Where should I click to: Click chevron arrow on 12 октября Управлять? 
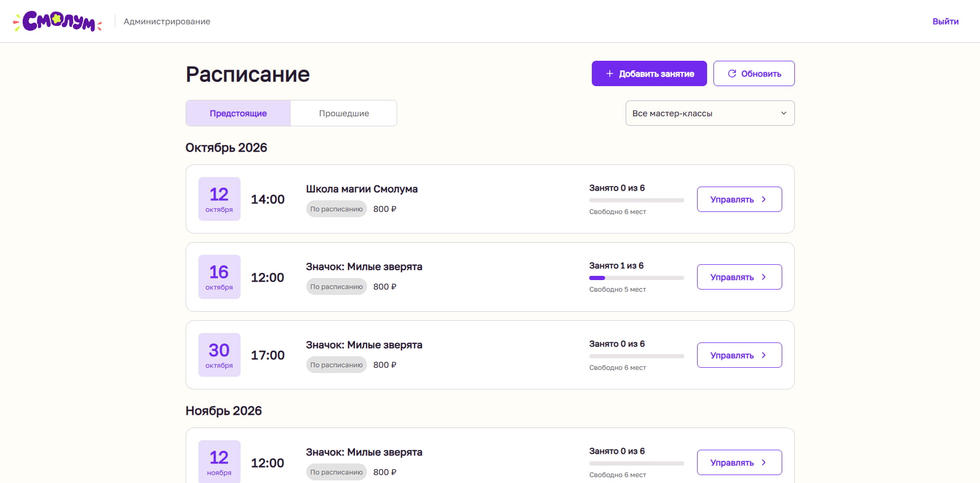click(764, 199)
